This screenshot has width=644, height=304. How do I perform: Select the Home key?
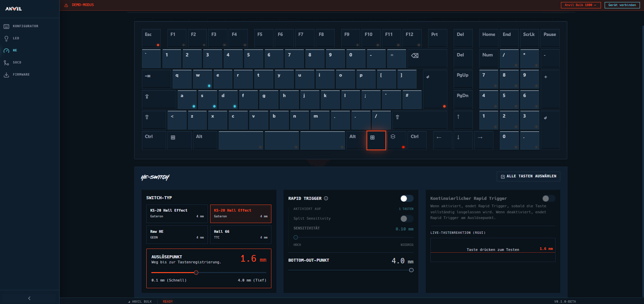click(x=489, y=38)
